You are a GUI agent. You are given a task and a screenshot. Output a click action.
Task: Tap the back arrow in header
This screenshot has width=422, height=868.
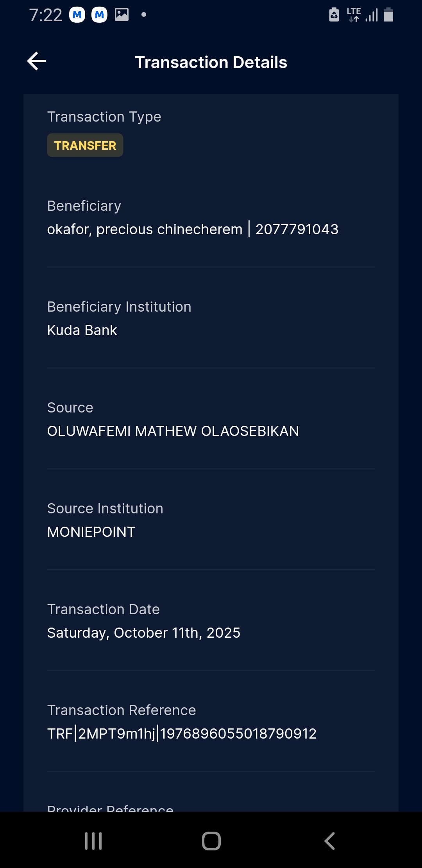click(x=37, y=61)
